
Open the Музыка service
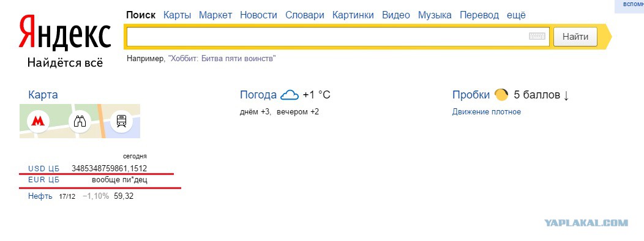point(435,15)
